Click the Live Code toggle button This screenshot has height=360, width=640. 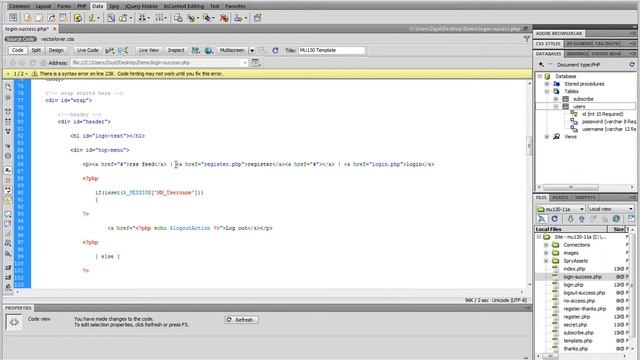[x=87, y=50]
